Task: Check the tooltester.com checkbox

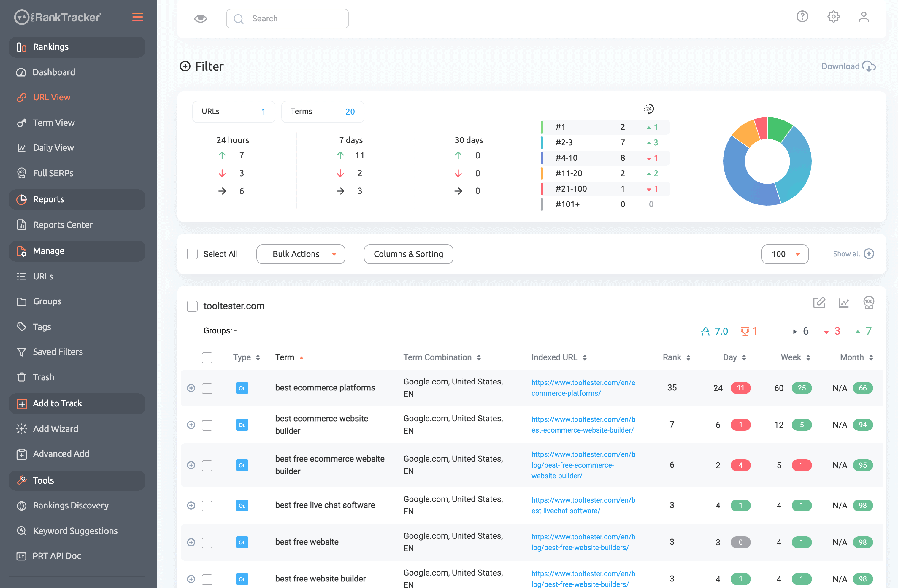Action: (x=192, y=306)
